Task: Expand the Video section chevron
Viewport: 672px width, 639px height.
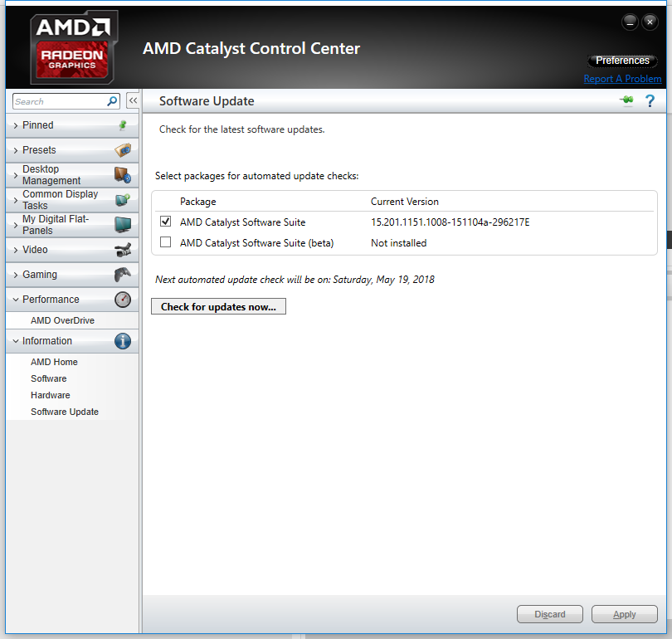Action: (16, 250)
